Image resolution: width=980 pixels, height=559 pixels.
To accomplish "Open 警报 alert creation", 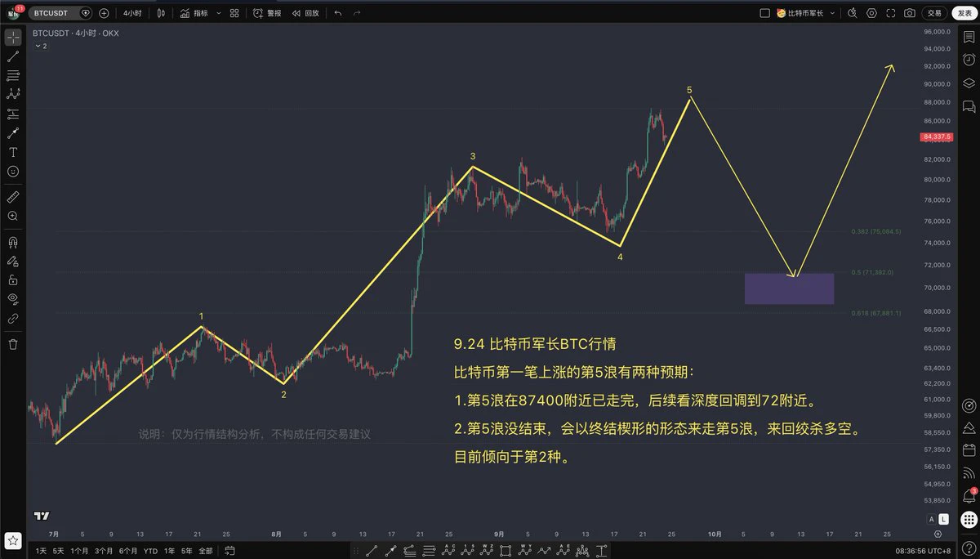I will click(x=268, y=13).
